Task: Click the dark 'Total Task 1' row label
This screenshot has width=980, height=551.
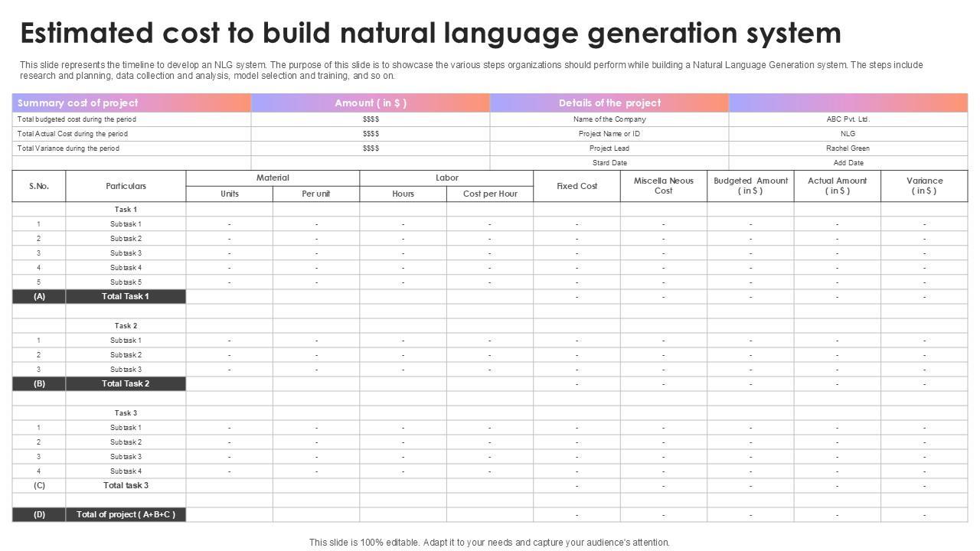Action: pos(126,296)
